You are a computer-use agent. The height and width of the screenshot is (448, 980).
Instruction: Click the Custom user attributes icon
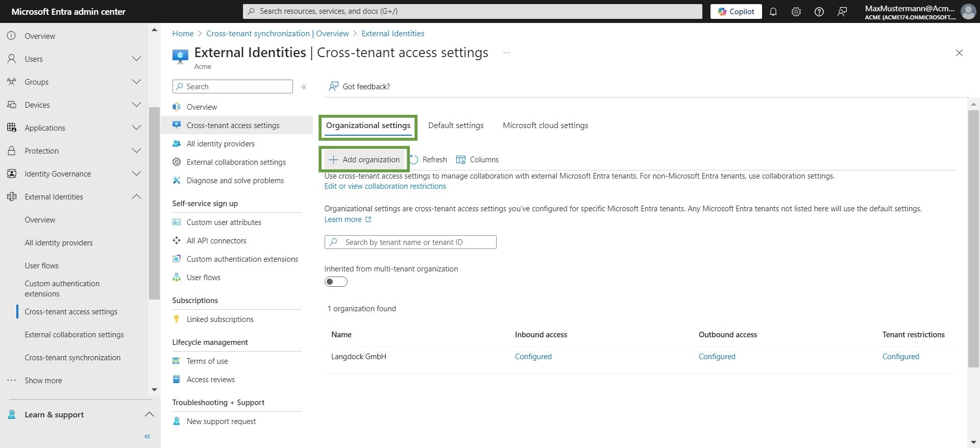click(x=177, y=222)
